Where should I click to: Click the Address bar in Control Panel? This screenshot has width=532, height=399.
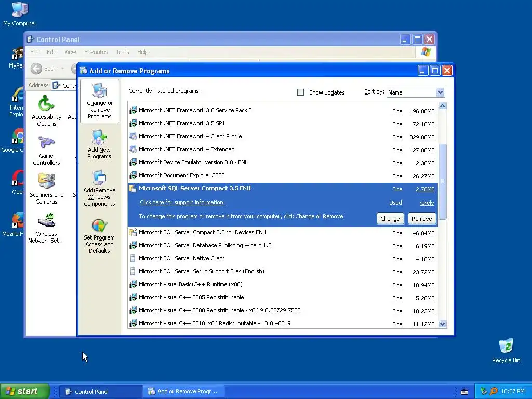64,85
